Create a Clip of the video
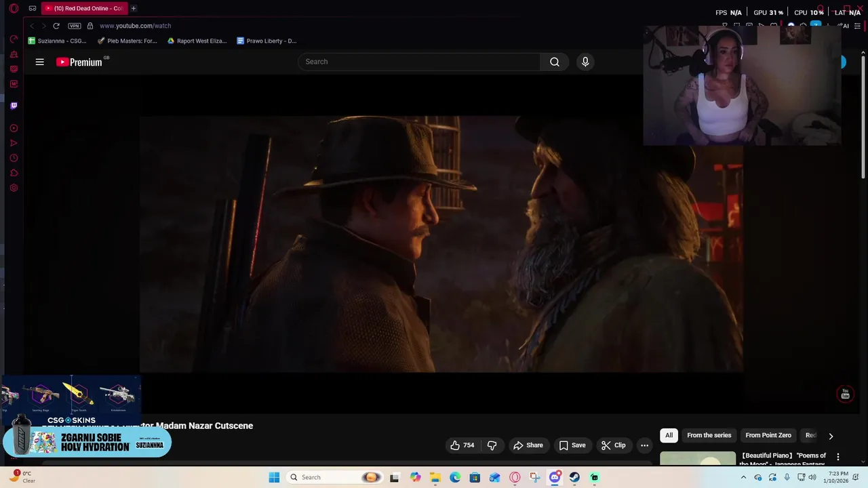The image size is (868, 488). click(614, 445)
